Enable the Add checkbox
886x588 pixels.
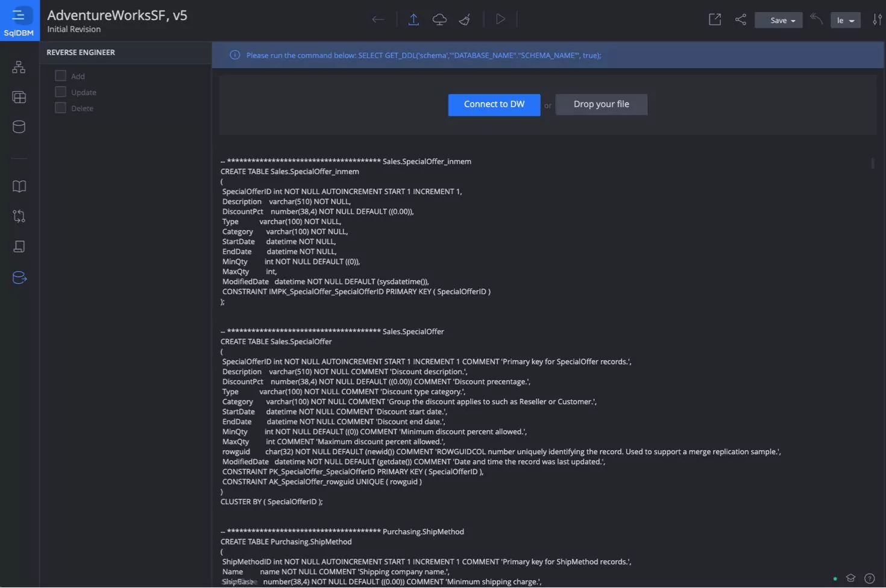pyautogui.click(x=60, y=75)
